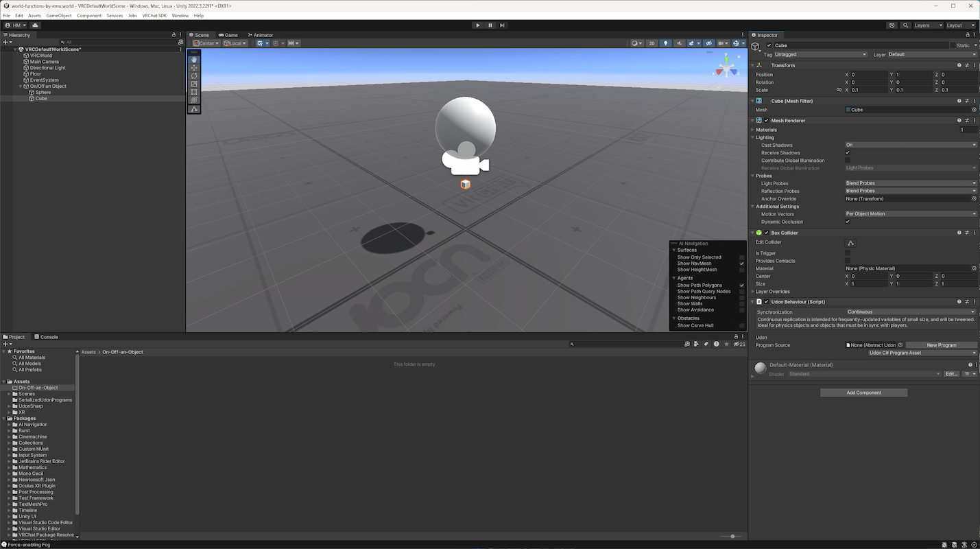Toggle 2D view mode in Scene
Viewport: 980px width, 549px height.
(652, 43)
